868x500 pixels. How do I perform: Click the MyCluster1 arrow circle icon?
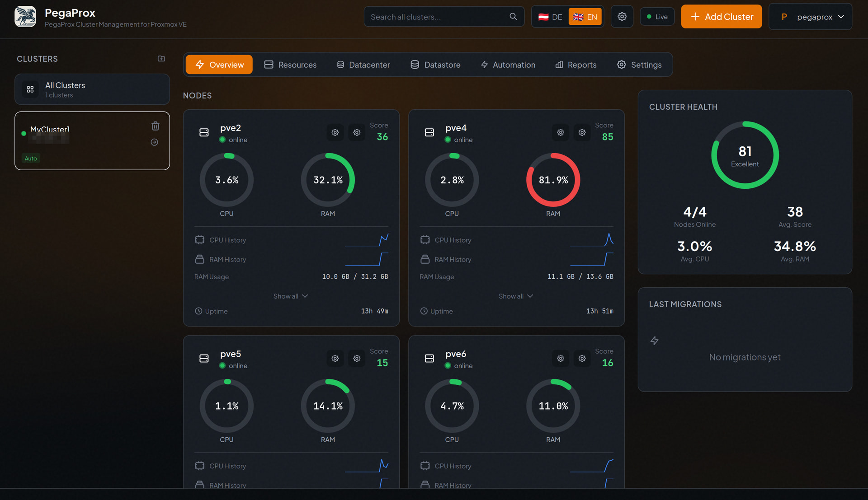click(x=154, y=142)
